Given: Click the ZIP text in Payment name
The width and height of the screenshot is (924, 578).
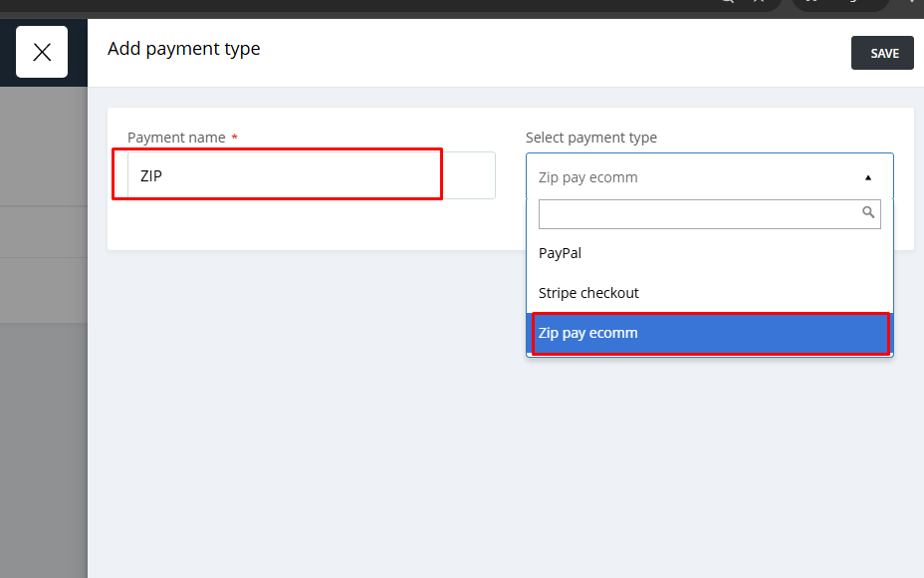Looking at the screenshot, I should [x=151, y=175].
